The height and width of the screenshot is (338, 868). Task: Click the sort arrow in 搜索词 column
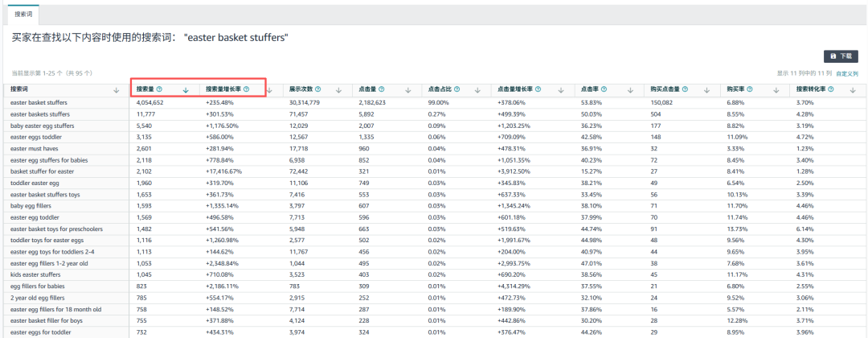pos(117,90)
